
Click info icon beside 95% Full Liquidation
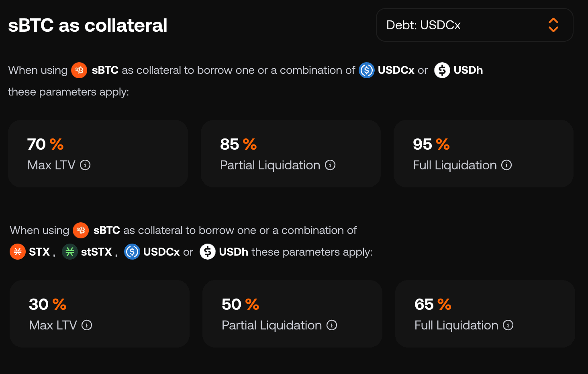point(506,165)
